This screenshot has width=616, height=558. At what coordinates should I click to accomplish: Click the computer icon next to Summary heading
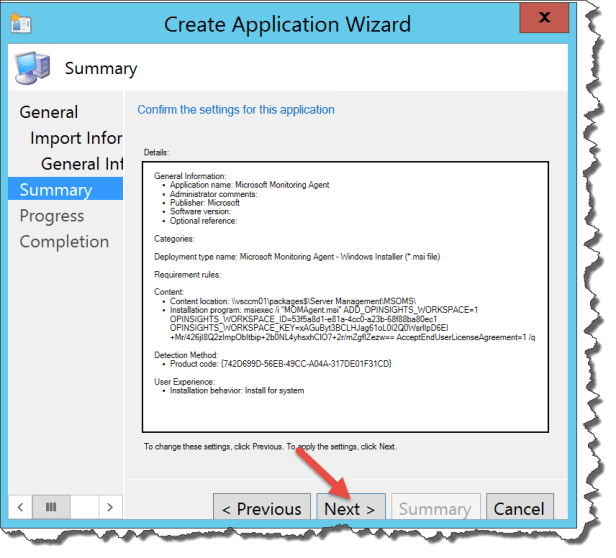tap(33, 68)
